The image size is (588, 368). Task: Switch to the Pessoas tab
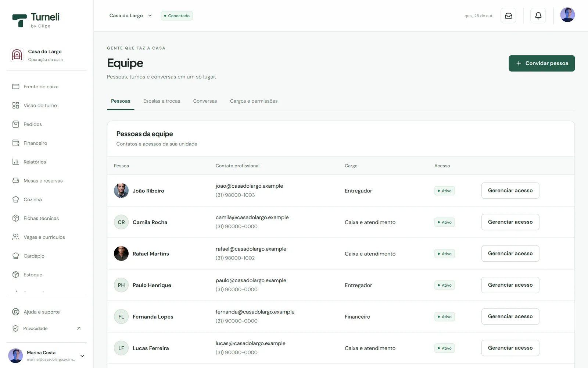[121, 101]
